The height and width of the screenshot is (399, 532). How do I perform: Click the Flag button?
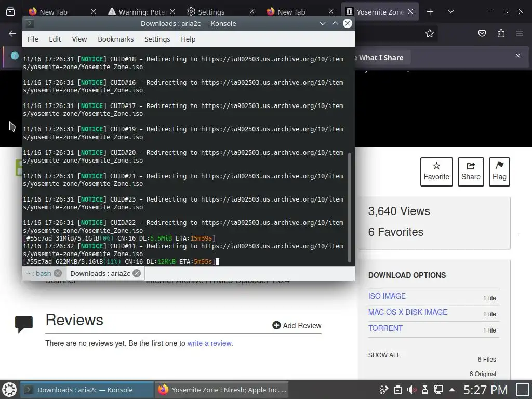(499, 171)
